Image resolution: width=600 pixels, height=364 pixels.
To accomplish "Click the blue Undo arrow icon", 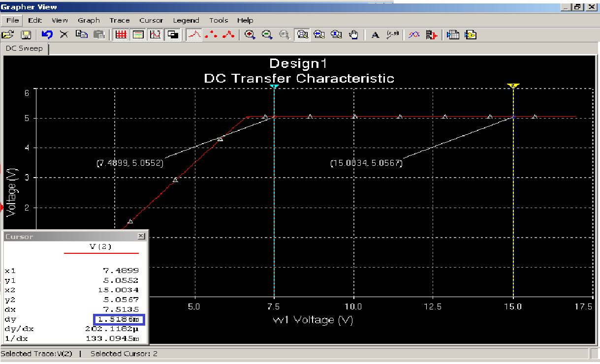I will pos(47,35).
